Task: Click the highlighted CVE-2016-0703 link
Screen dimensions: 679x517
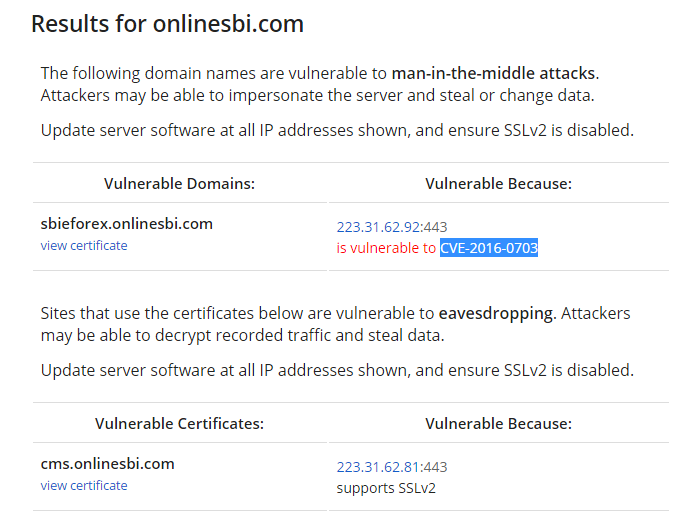Action: pos(489,248)
